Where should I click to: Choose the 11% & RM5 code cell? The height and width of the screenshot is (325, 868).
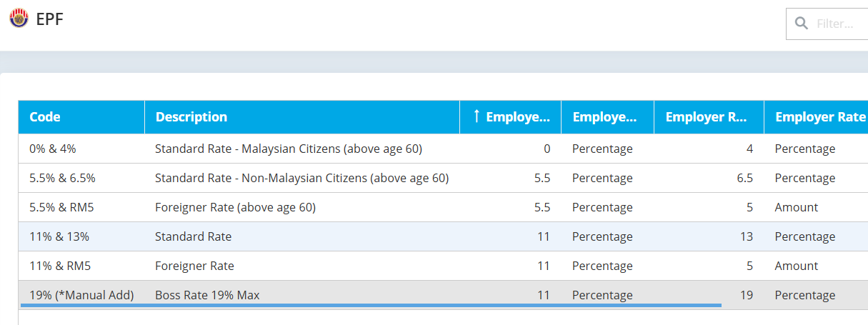click(60, 266)
